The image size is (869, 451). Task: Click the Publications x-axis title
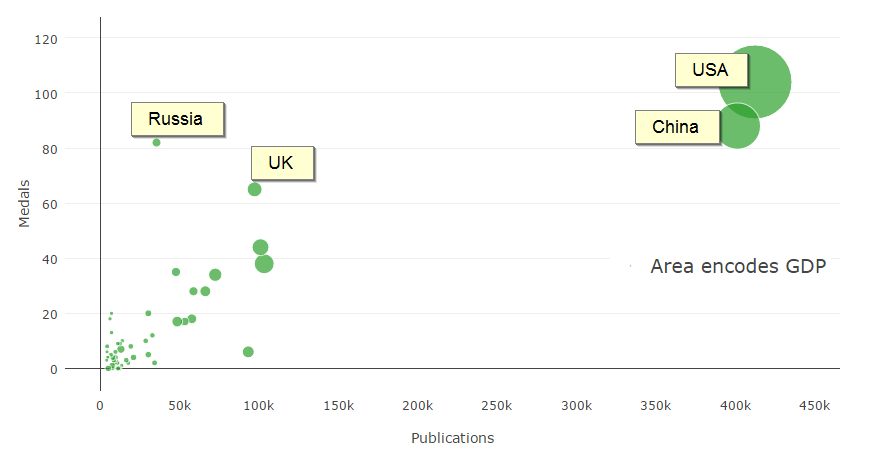pyautogui.click(x=452, y=438)
